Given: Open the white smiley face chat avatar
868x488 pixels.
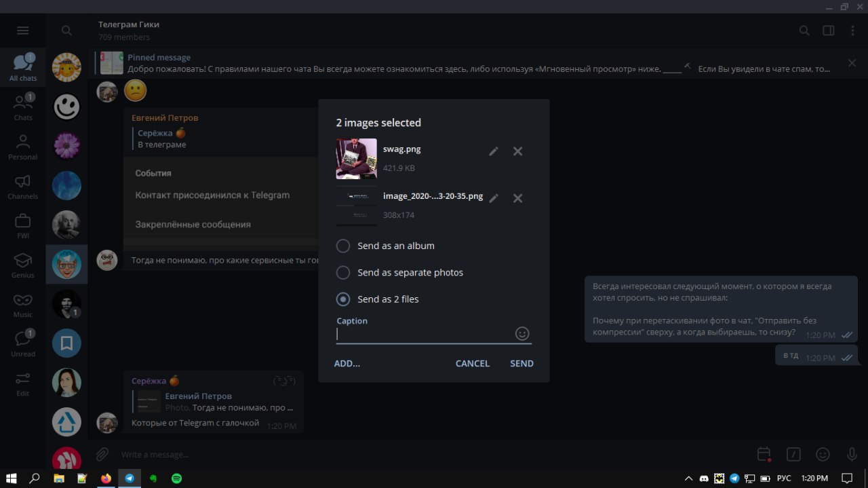Looking at the screenshot, I should [66, 107].
